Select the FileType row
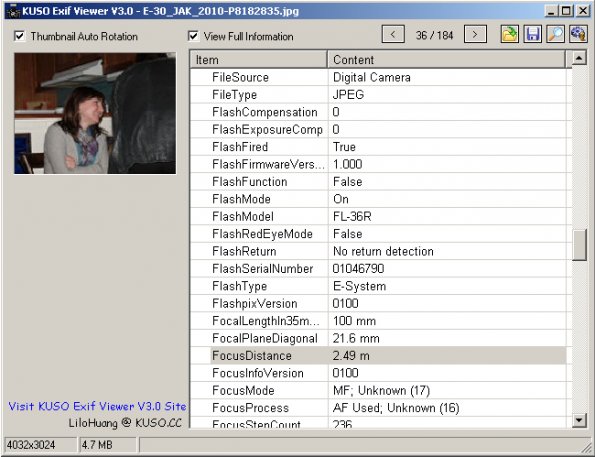Image resolution: width=595 pixels, height=457 pixels. click(x=378, y=95)
